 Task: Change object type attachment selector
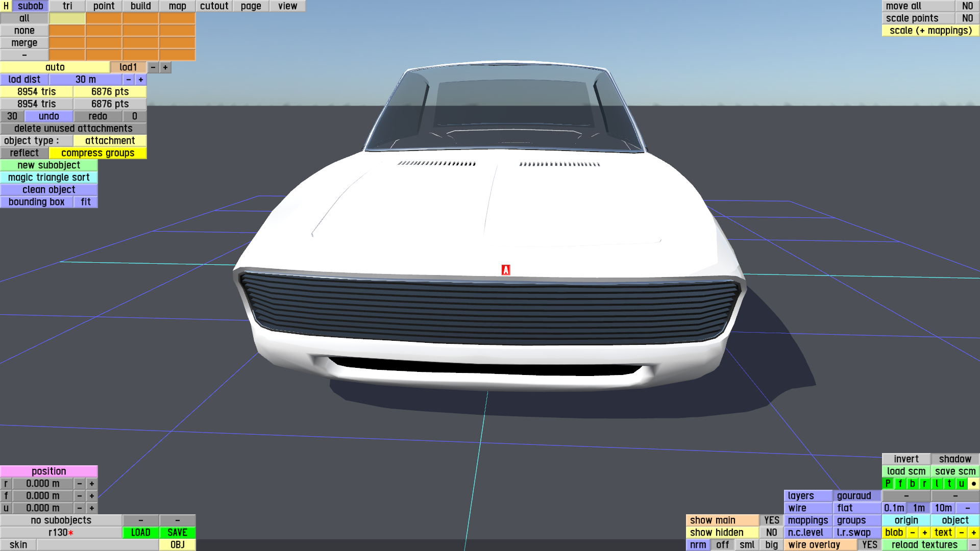coord(110,141)
